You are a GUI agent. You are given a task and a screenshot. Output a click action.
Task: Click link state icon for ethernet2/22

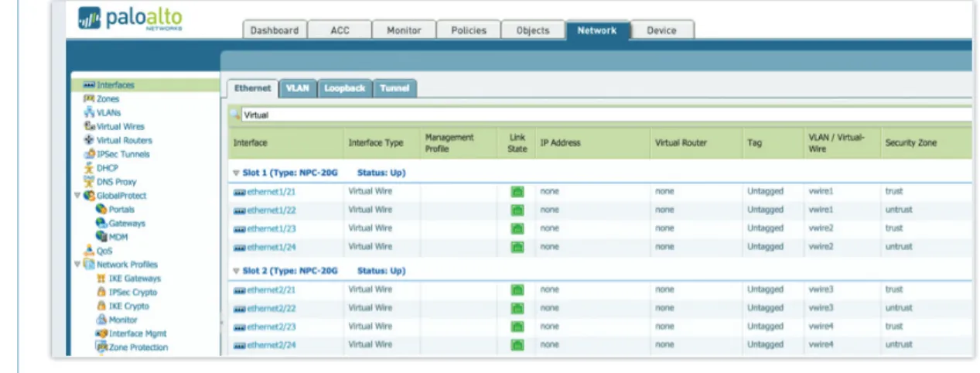point(517,308)
